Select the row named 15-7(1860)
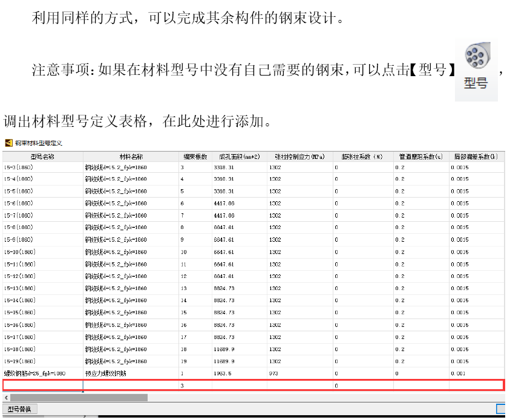The image size is (507, 420). coord(253,216)
